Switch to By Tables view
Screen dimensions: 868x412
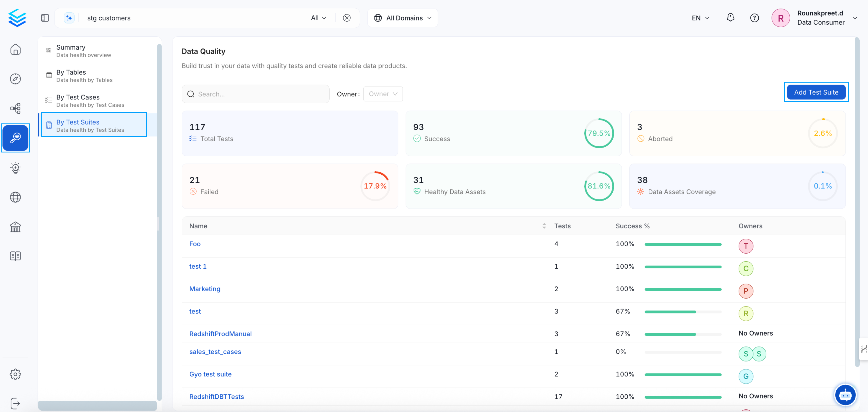coord(84,76)
